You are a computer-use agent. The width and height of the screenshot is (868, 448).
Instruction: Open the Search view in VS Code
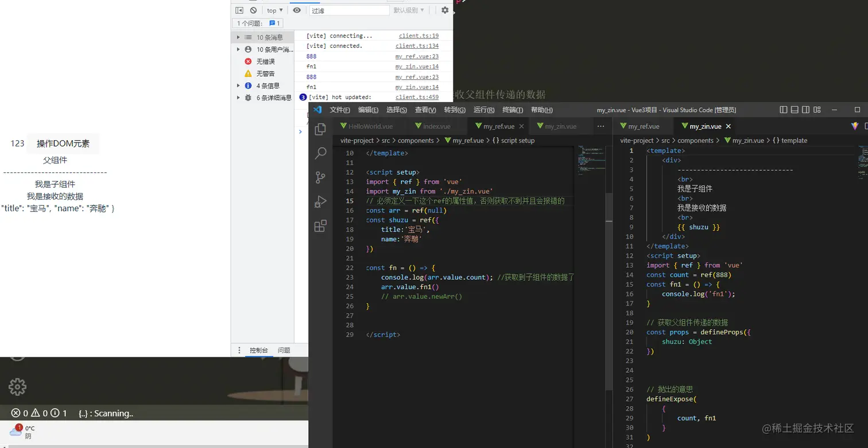click(x=320, y=153)
